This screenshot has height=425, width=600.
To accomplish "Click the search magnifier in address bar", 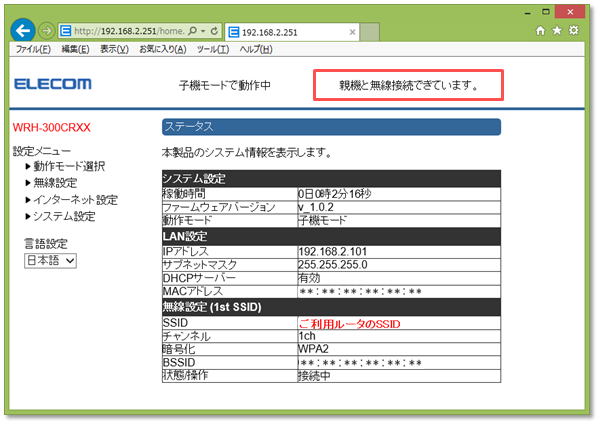I will [x=193, y=31].
